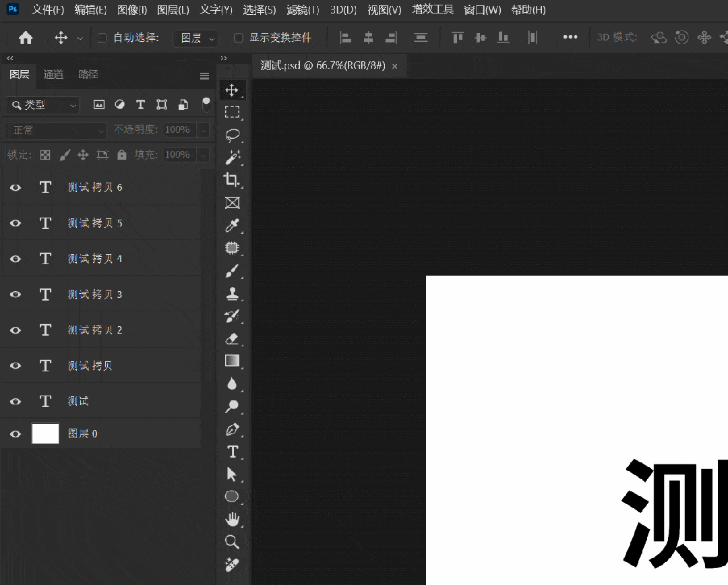Select the Spot Healing Brush tool
Viewport: 728px width, 585px height.
232,248
